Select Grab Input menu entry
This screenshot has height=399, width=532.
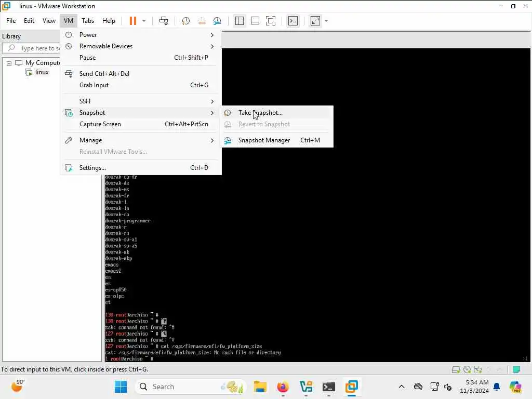pos(141,85)
